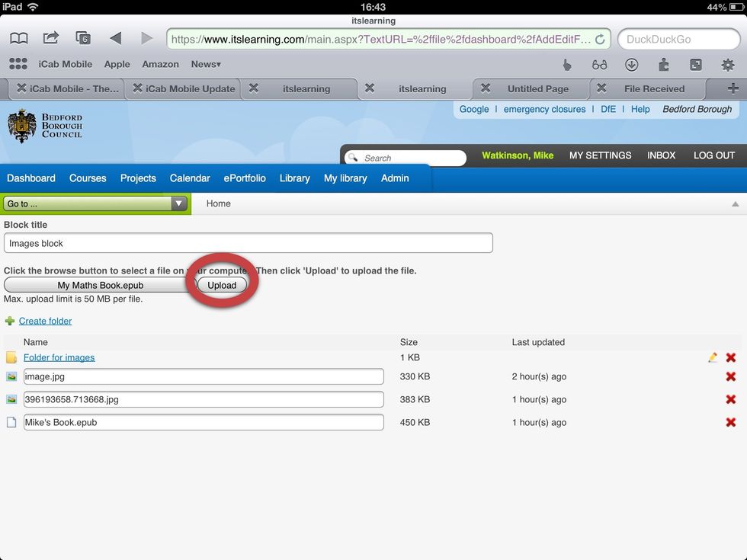Close the Untitled Page tab
Image resolution: width=747 pixels, height=560 pixels.
486,88
